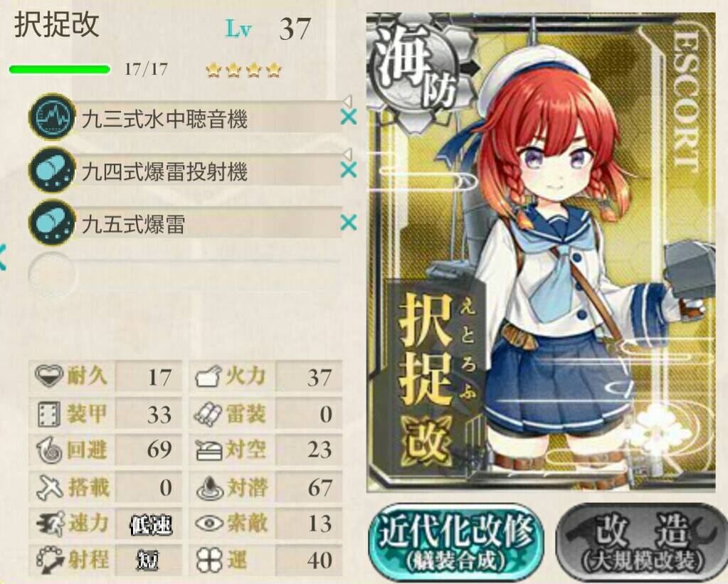The height and width of the screenshot is (584, 728).
Task: Click the 対潜 anti-submarine icon
Action: click(x=210, y=488)
